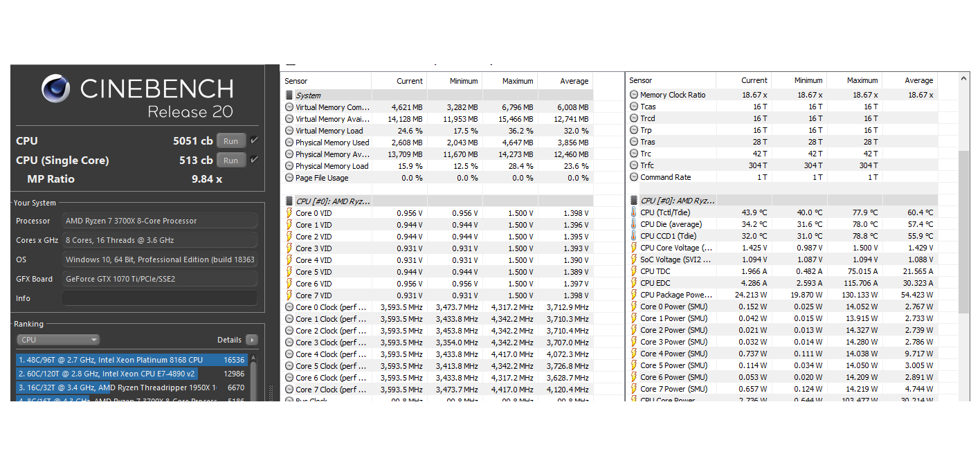The width and height of the screenshot is (980, 465).
Task: Click the Trfc timing row icon
Action: (634, 165)
